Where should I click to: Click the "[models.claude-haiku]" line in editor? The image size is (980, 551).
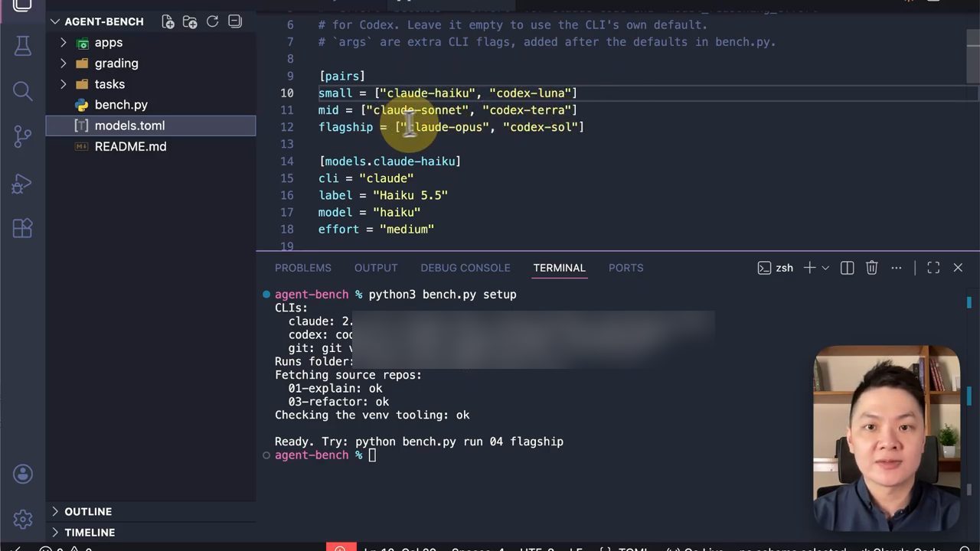[x=390, y=161]
